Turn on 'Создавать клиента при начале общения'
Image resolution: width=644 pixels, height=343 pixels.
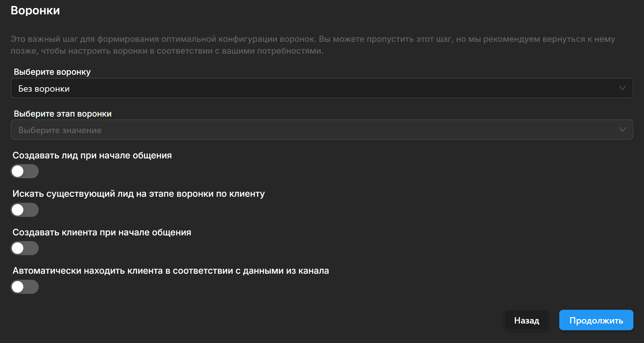coord(25,248)
